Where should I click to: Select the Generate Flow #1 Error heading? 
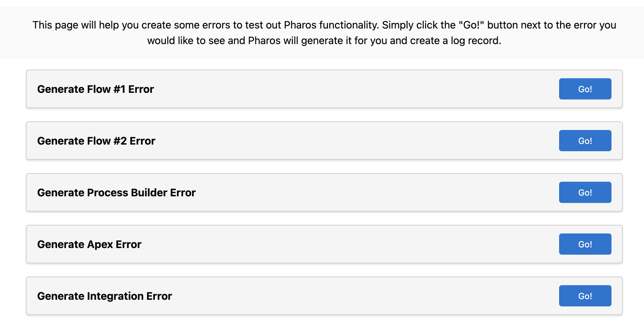click(96, 89)
